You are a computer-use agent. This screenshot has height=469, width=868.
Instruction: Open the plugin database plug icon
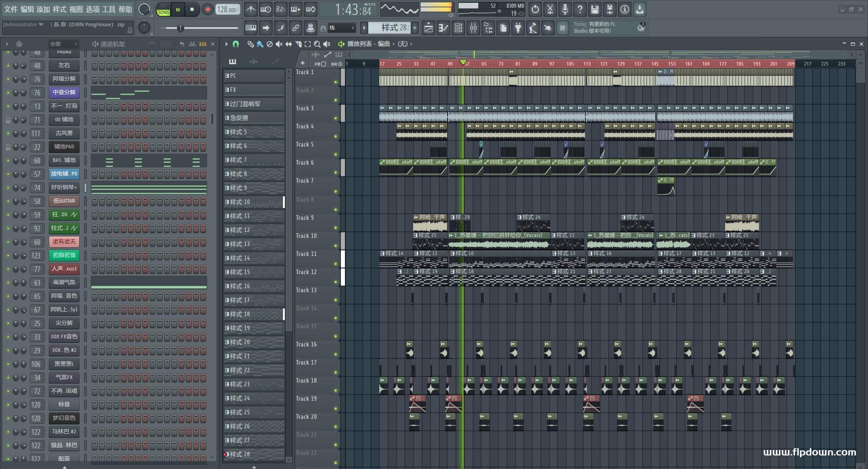pyautogui.click(x=518, y=28)
